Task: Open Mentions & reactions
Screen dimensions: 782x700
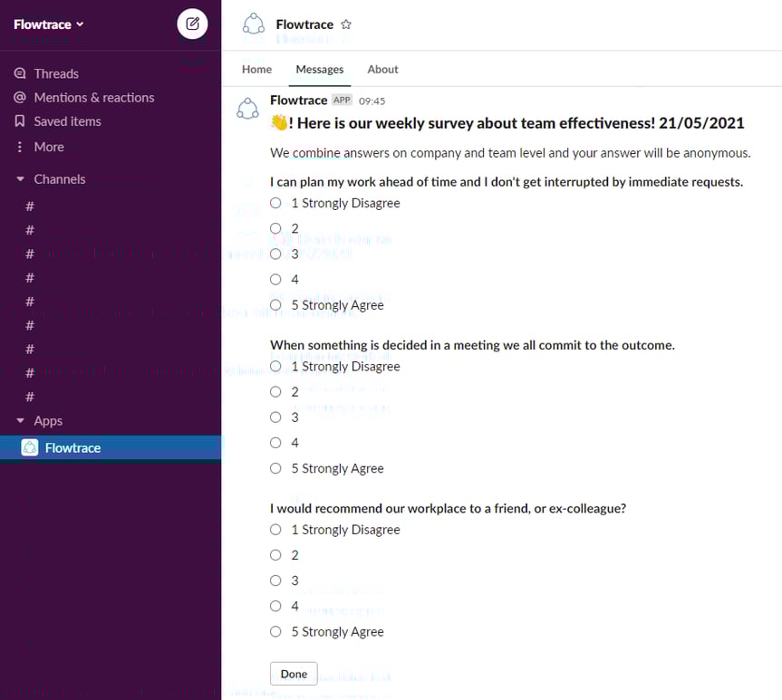Action: 93,97
